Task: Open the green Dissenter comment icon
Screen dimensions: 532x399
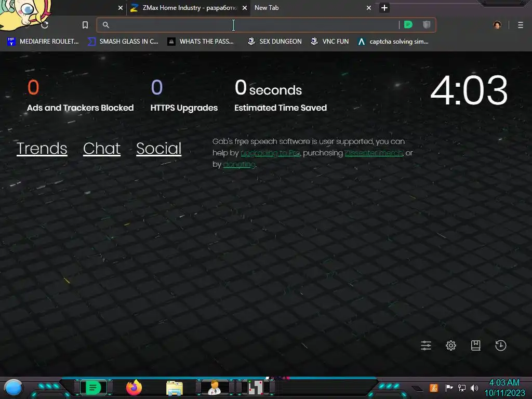Action: [408, 25]
